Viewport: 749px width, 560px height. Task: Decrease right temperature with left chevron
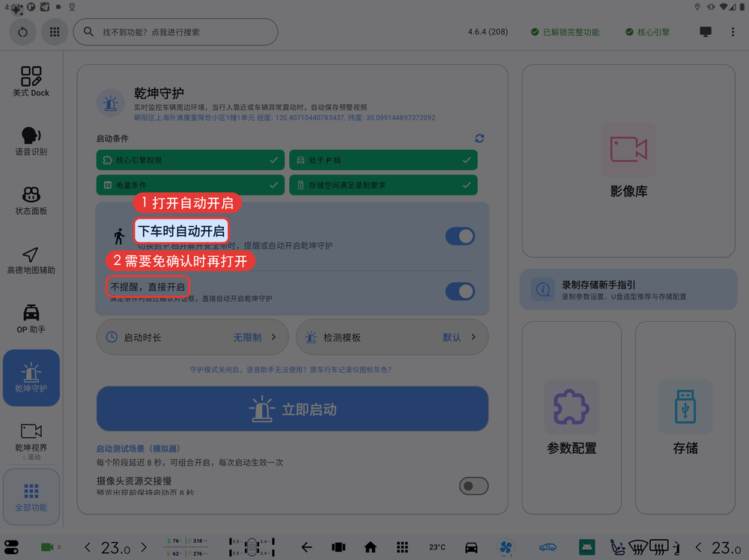pyautogui.click(x=698, y=547)
